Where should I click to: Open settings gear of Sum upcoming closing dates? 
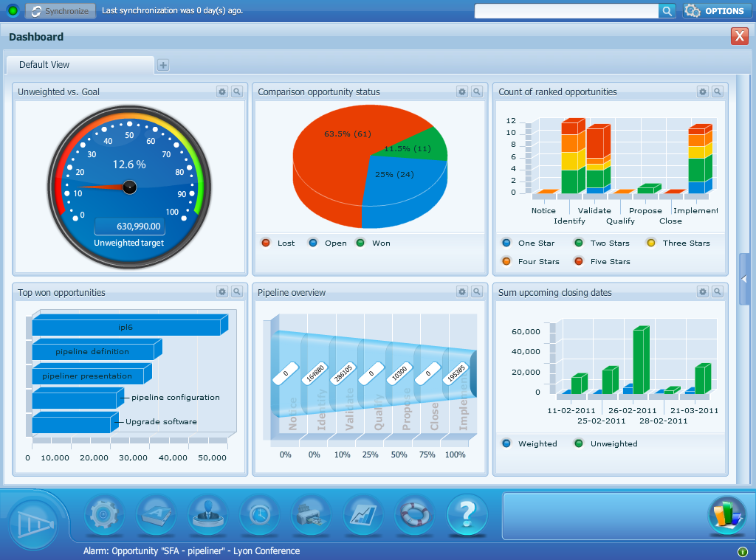tap(703, 291)
